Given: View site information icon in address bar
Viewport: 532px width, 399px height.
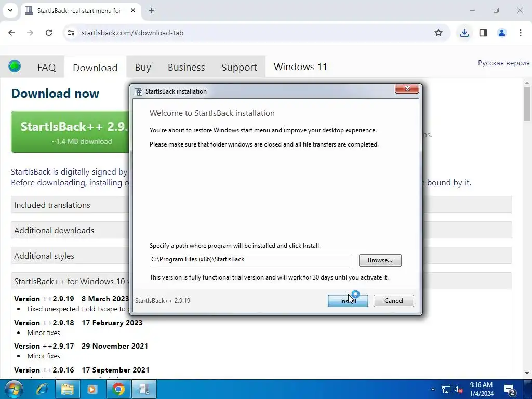Looking at the screenshot, I should 71,33.
